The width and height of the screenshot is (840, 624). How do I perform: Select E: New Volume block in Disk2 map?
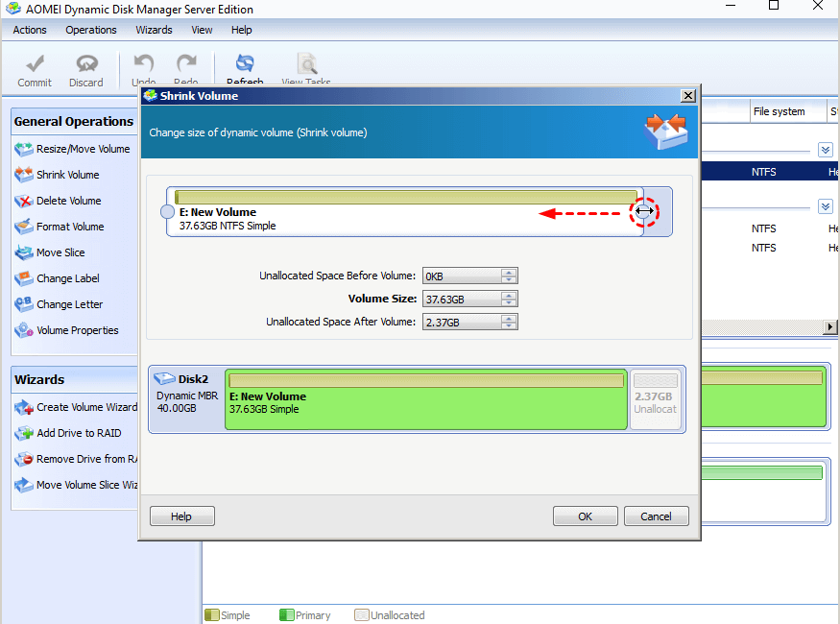click(426, 399)
